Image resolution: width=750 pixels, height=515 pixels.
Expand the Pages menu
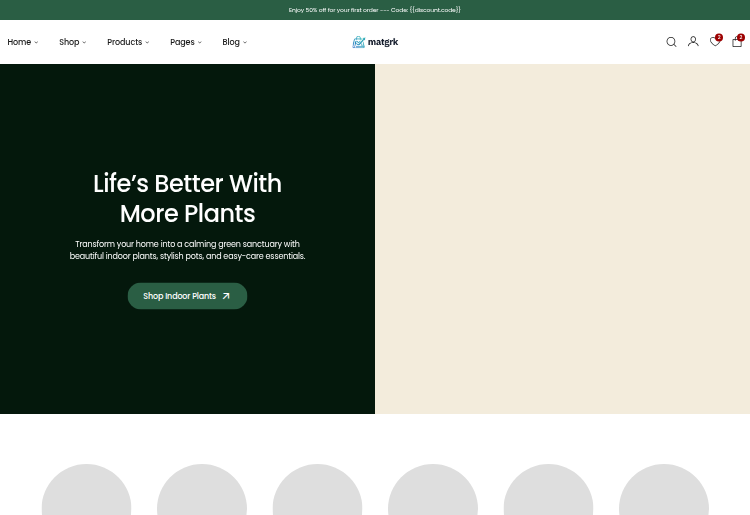tap(186, 42)
